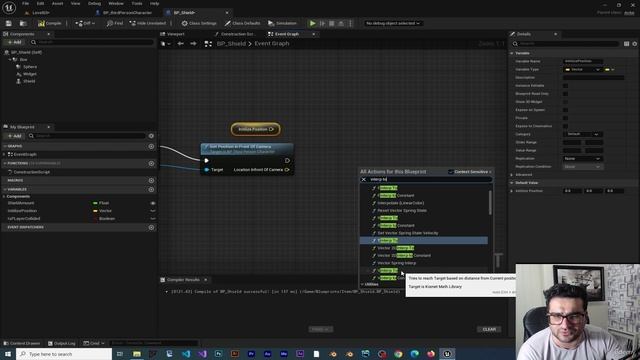Switch to the BP_ThirdPersonCharacter tab
The image size is (640, 360).
coord(127,13)
